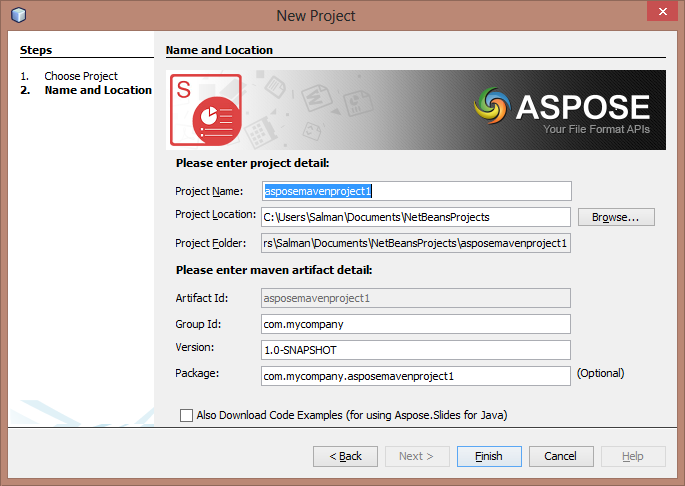This screenshot has width=685, height=486.
Task: Click the Name and Location panel heading
Action: click(x=219, y=50)
